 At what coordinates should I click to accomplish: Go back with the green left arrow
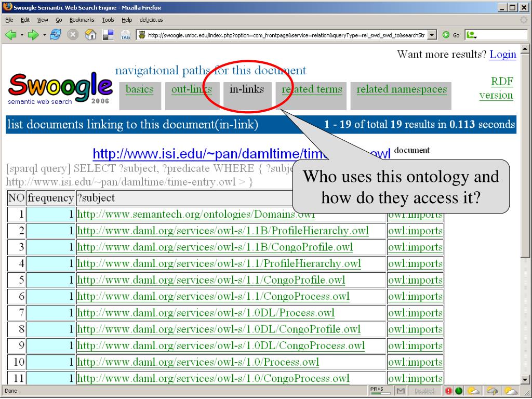[11, 35]
